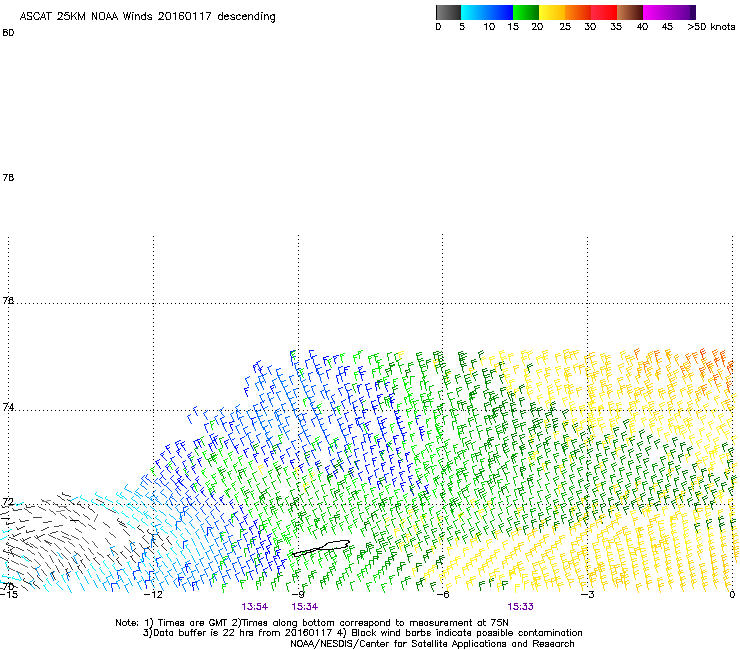740x650 pixels.
Task: Click the island outline on the map
Action: 320,548
